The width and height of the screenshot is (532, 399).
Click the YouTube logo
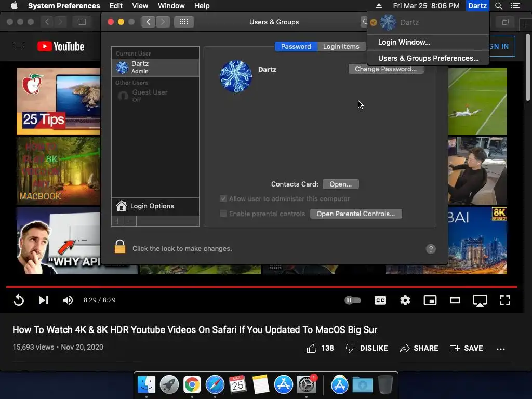61,46
